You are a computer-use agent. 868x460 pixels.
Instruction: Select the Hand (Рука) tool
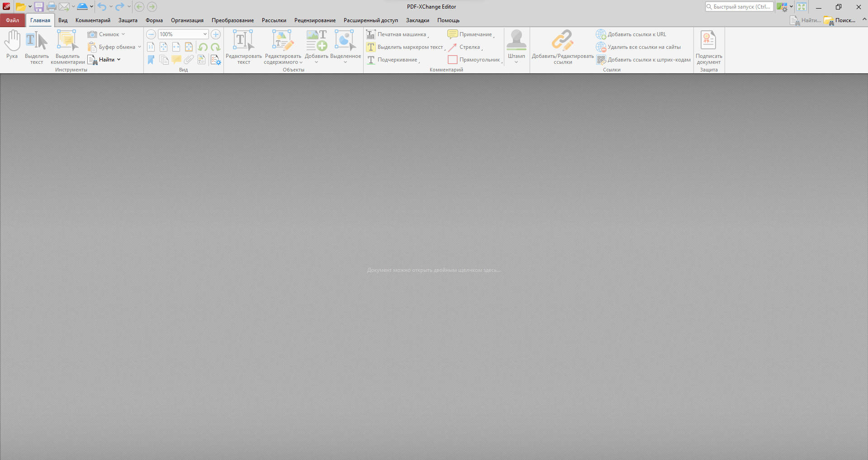(x=12, y=44)
